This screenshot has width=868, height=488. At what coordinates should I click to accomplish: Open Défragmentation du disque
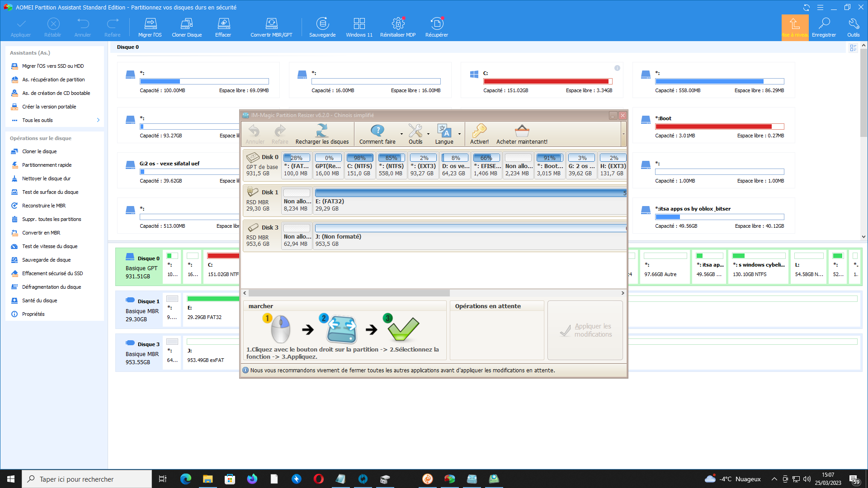(52, 287)
